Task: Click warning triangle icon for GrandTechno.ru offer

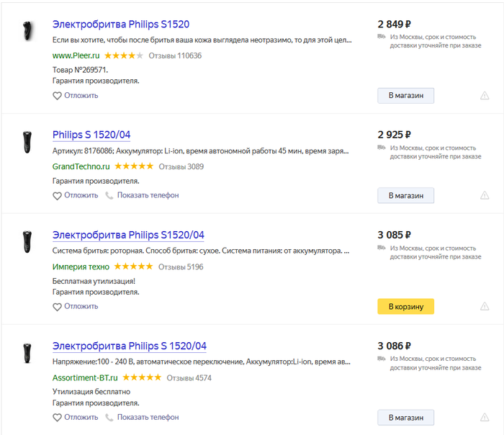Action: tap(485, 195)
